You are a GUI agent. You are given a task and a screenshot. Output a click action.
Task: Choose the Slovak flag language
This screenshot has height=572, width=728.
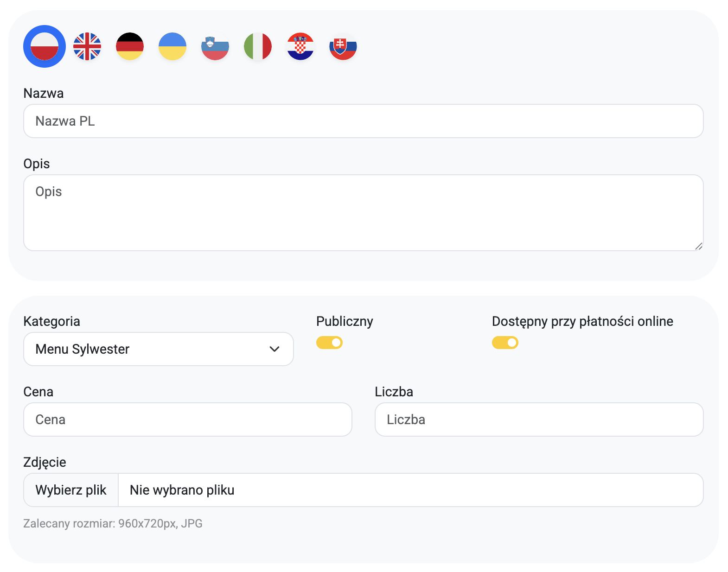pyautogui.click(x=343, y=46)
